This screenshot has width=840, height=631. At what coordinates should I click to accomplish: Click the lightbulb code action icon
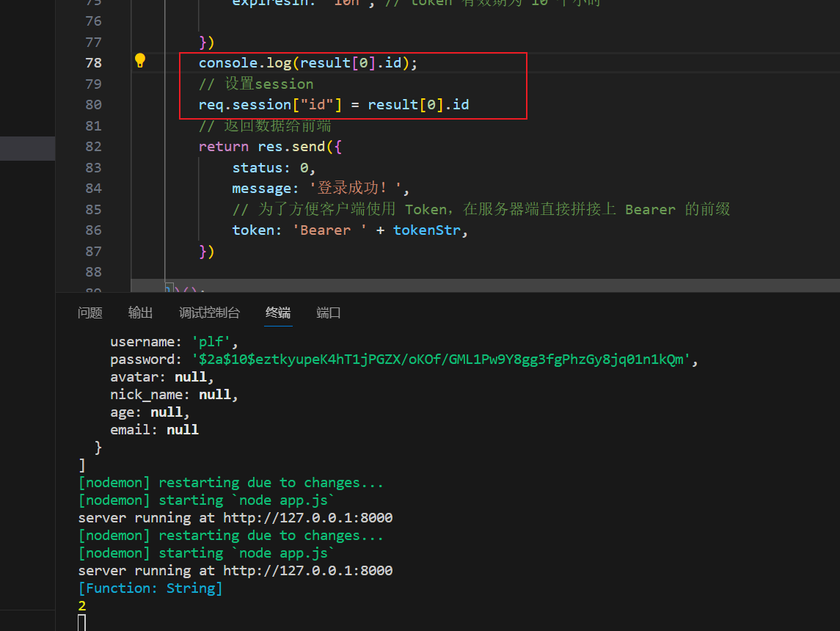coord(140,61)
